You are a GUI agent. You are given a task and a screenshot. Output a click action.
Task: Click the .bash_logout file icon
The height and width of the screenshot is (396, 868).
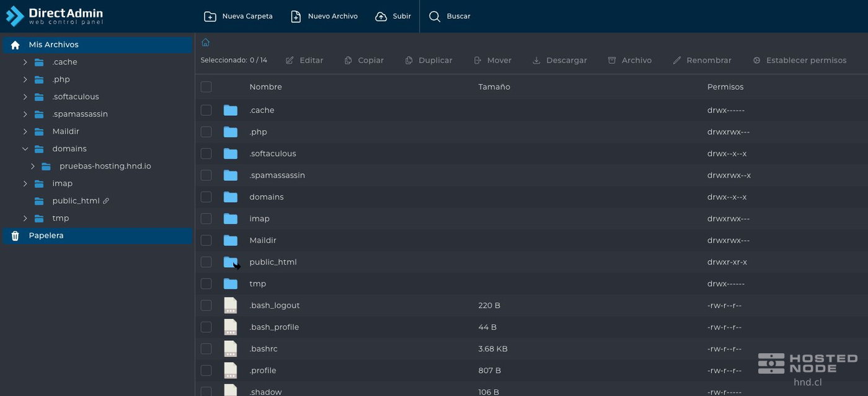click(231, 306)
